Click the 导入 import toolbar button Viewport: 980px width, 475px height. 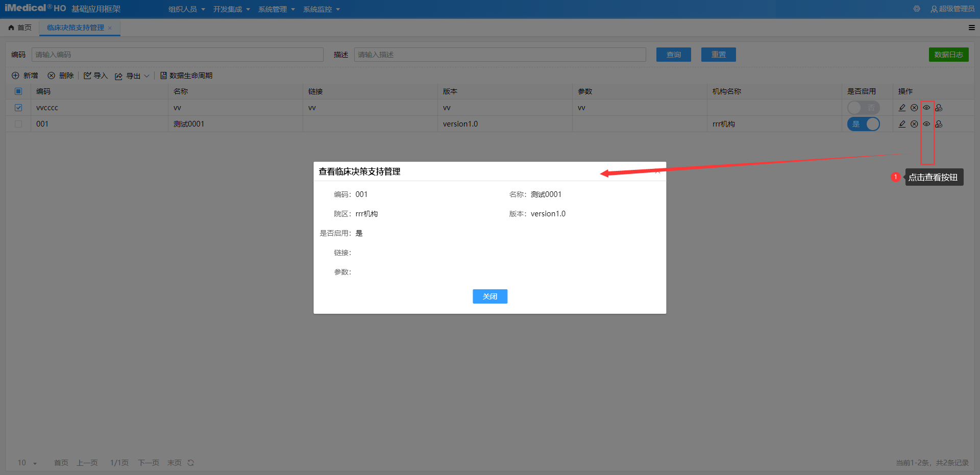tap(95, 76)
